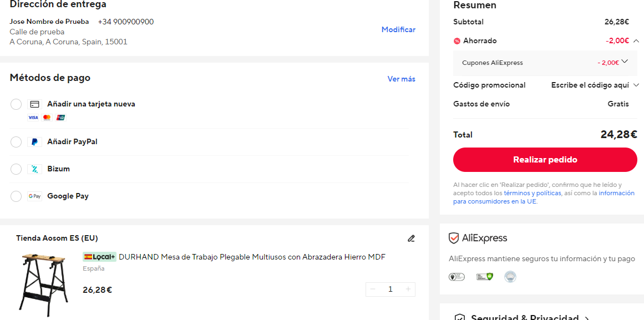The height and width of the screenshot is (320, 644).
Task: Select the Añadir PayPal radio button
Action: 16,142
